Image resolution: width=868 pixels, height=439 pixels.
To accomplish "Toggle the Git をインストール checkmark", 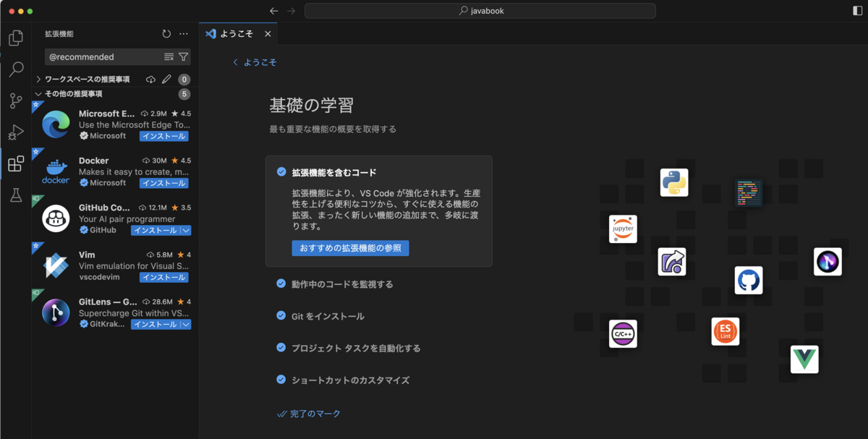I will (281, 315).
